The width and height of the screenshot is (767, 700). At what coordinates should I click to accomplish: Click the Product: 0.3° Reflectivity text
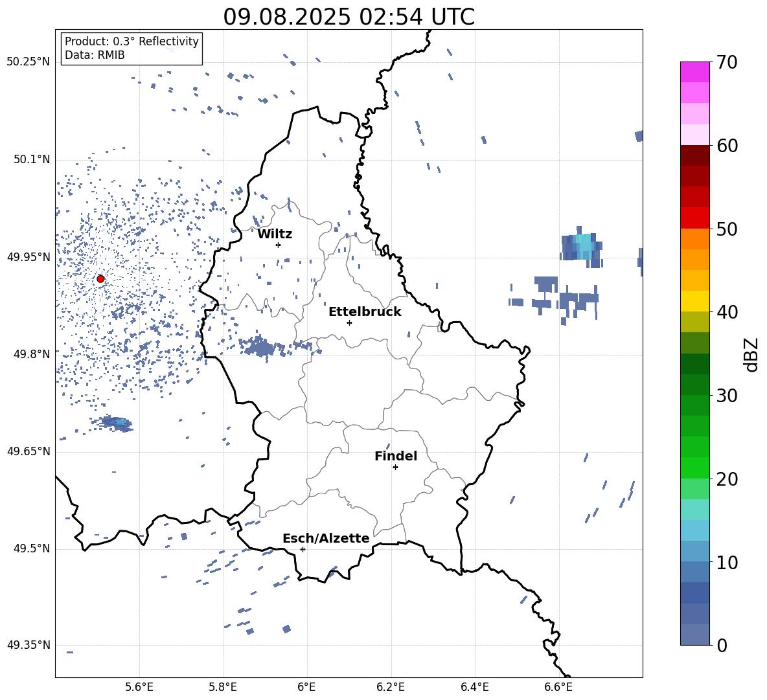point(132,41)
